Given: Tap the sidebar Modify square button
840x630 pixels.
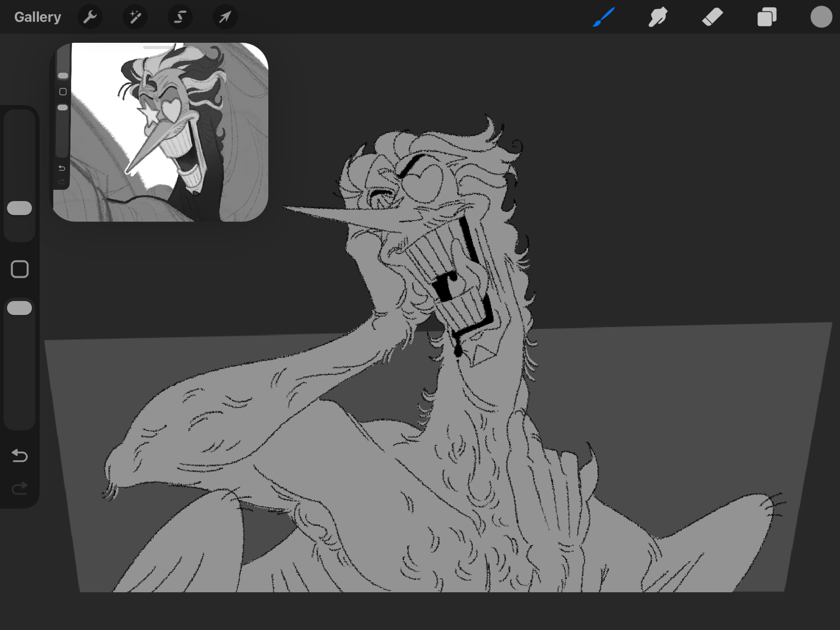Looking at the screenshot, I should pos(20,269).
